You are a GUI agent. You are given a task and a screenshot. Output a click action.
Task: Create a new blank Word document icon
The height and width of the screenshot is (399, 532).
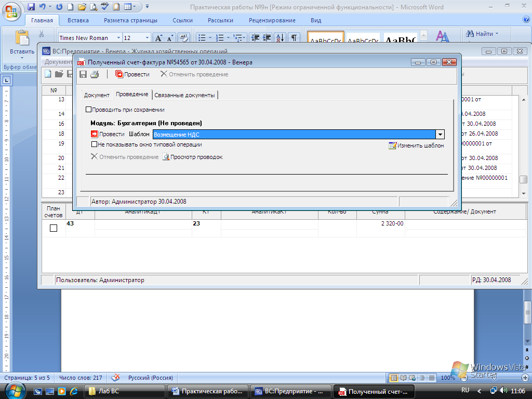pos(70,6)
